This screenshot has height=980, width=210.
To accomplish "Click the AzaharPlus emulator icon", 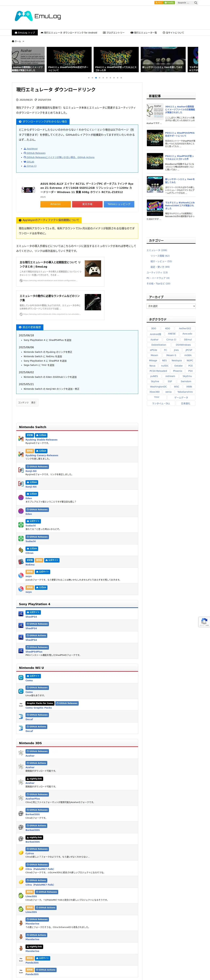I will point(21,798).
